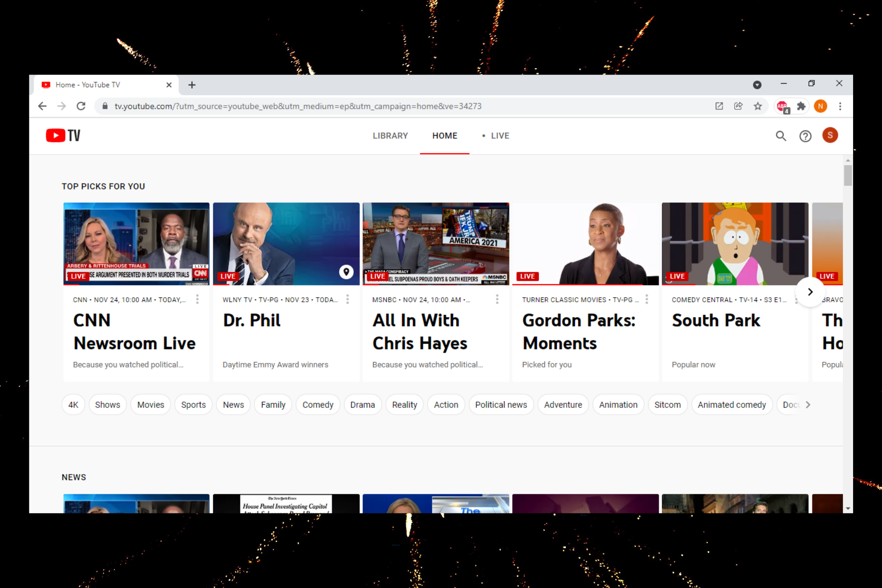Viewport: 882px width, 588px height.
Task: Click the three-dot menu on South Park card
Action: [x=797, y=299]
